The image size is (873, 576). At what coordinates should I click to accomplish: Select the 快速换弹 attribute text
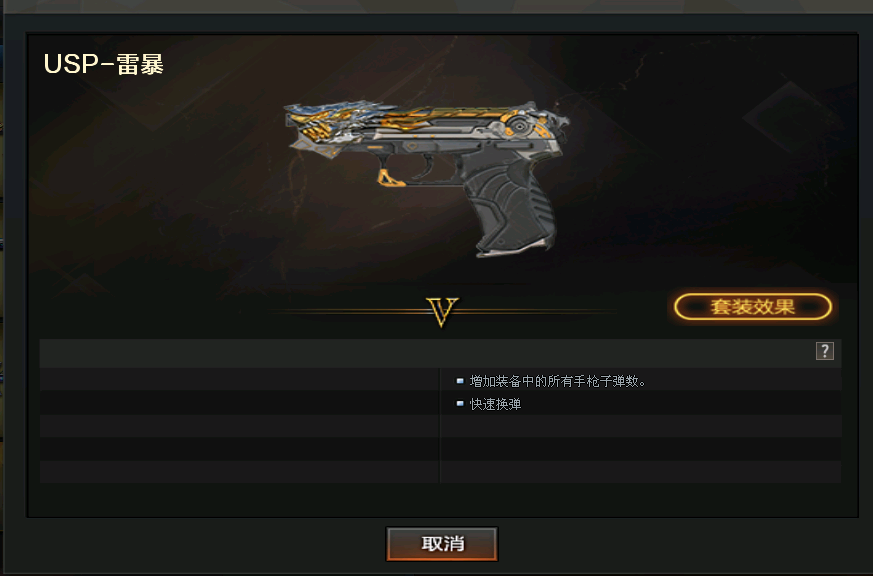click(x=496, y=404)
